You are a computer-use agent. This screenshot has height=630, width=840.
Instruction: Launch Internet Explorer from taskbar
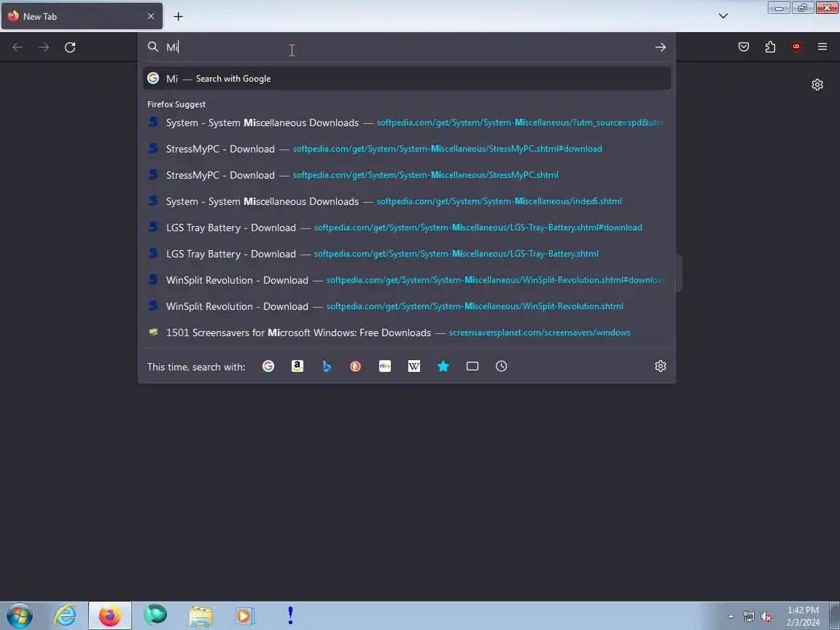point(66,616)
